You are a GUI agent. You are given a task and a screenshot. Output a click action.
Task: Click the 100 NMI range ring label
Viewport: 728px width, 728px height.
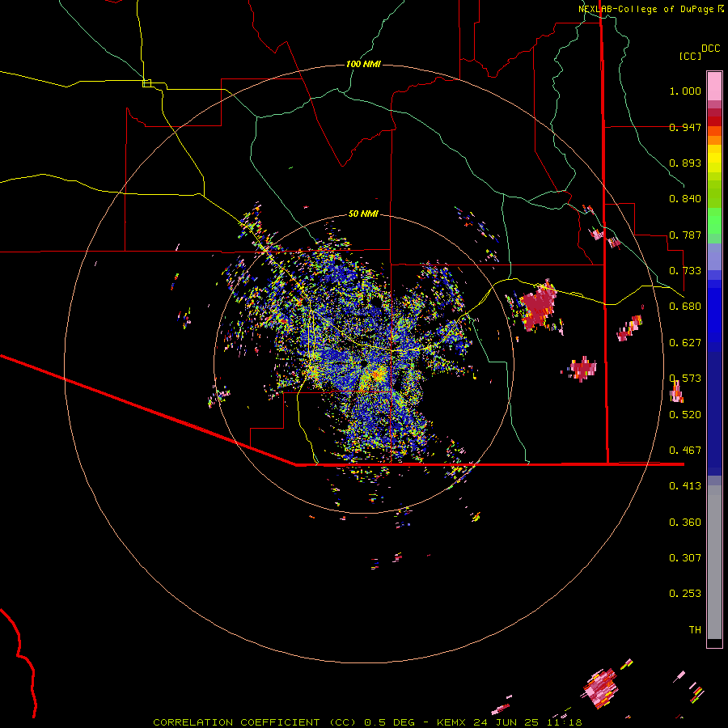tap(363, 64)
